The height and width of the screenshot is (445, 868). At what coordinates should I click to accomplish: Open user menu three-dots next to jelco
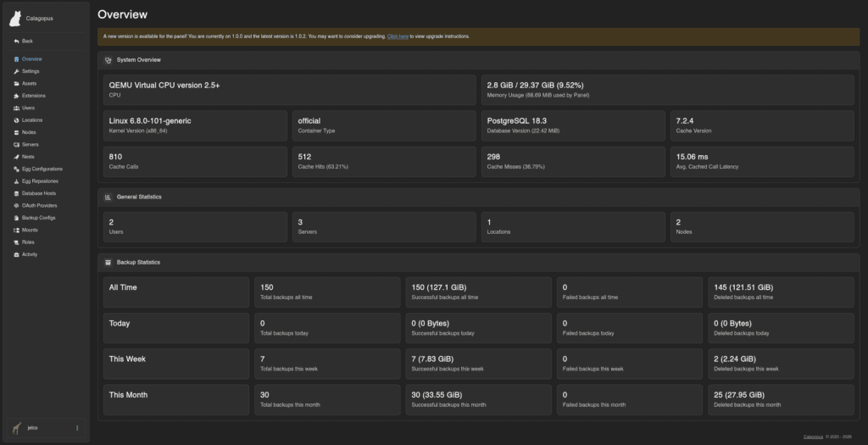click(x=77, y=428)
